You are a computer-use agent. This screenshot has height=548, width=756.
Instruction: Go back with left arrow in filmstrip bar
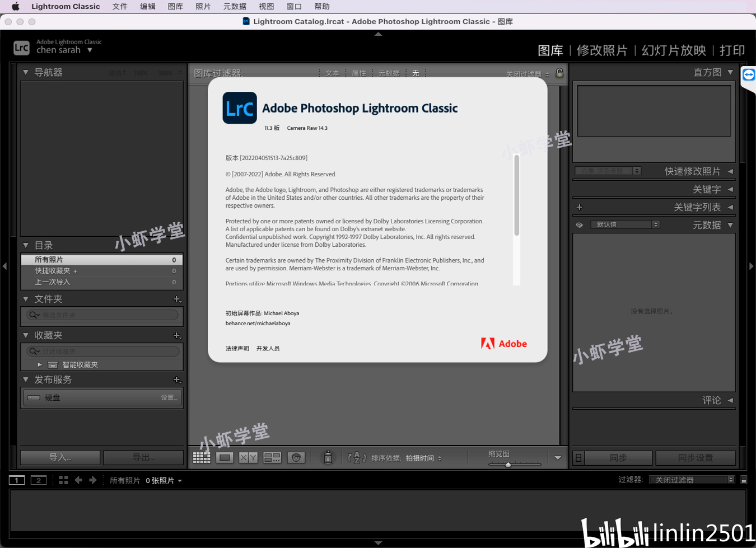tap(78, 480)
